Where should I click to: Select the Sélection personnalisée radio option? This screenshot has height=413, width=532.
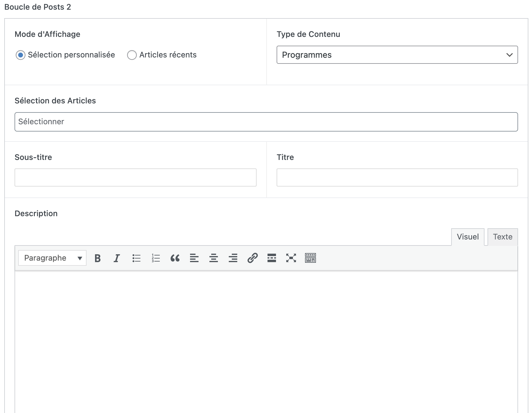[21, 55]
